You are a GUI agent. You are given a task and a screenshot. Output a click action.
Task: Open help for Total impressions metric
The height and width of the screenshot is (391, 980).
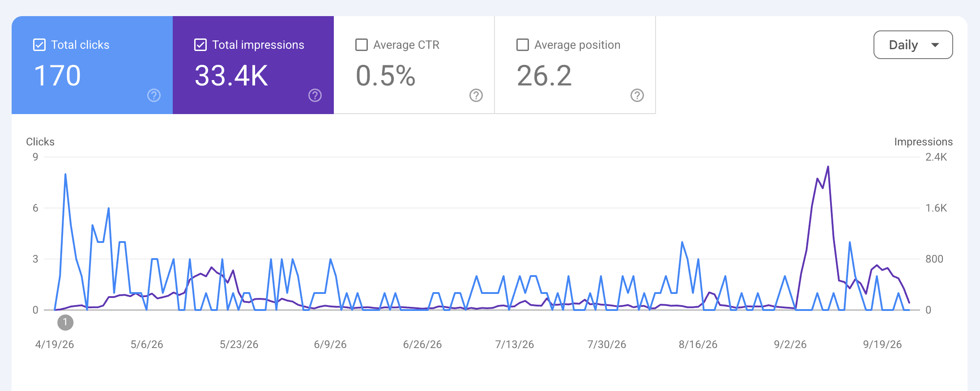tap(315, 95)
